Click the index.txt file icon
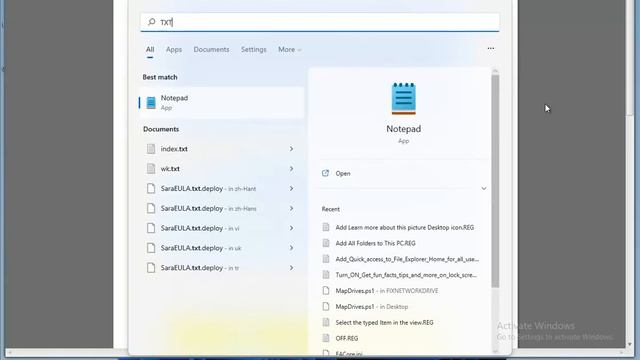Viewport: 640px width, 360px height. 151,149
